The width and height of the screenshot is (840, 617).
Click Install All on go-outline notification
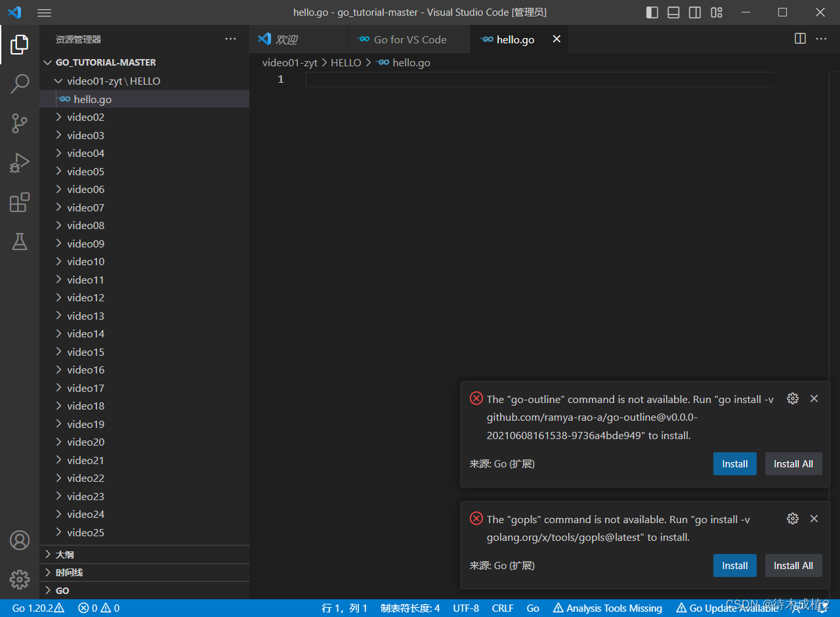point(793,464)
